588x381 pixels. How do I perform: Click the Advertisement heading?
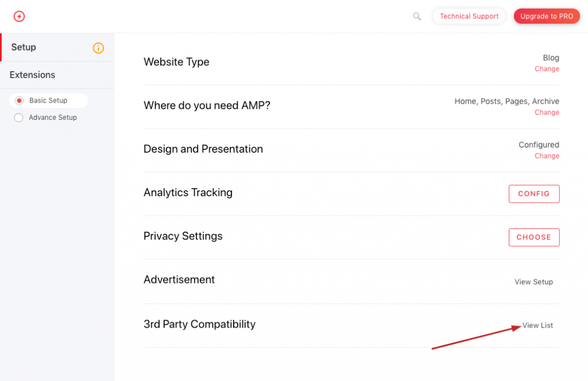(179, 279)
